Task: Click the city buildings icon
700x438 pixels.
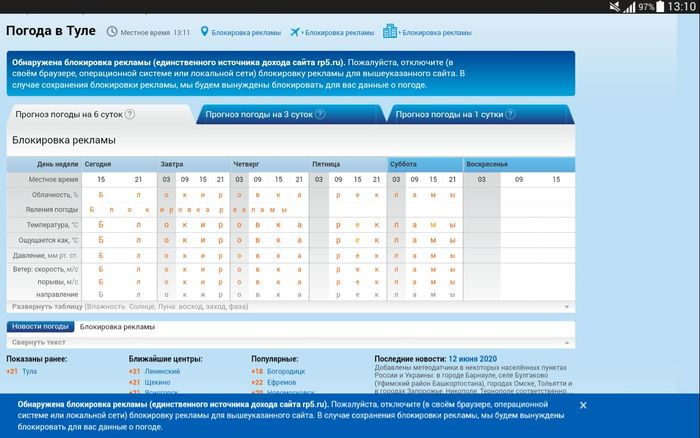Action: (x=390, y=31)
